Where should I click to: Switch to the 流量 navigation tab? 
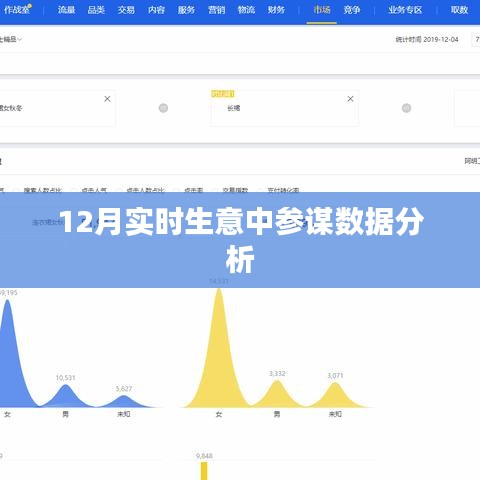(x=66, y=10)
